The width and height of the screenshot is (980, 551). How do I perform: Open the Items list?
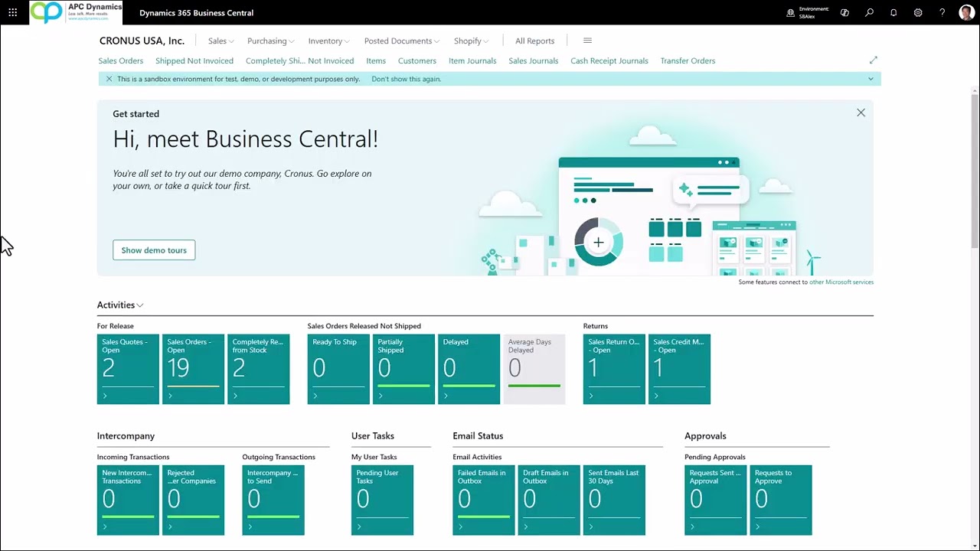[376, 60]
